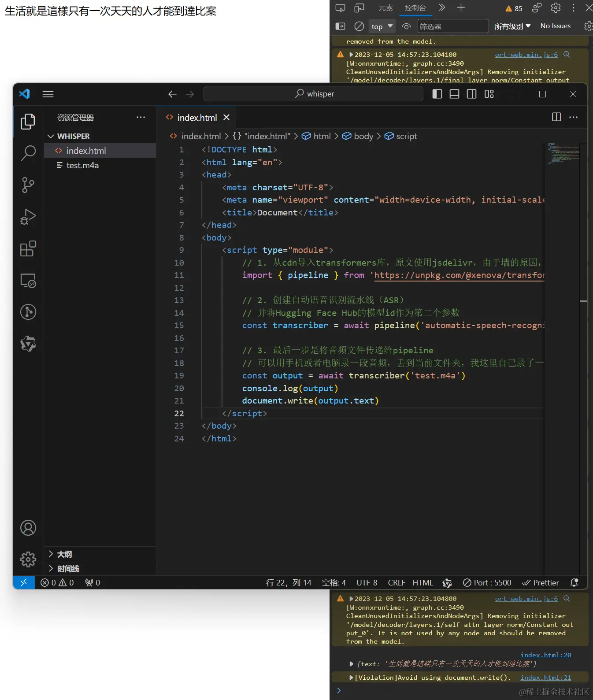Viewport: 593px width, 700px height.
Task: Click the ports forwarded status item
Action: tap(93, 582)
